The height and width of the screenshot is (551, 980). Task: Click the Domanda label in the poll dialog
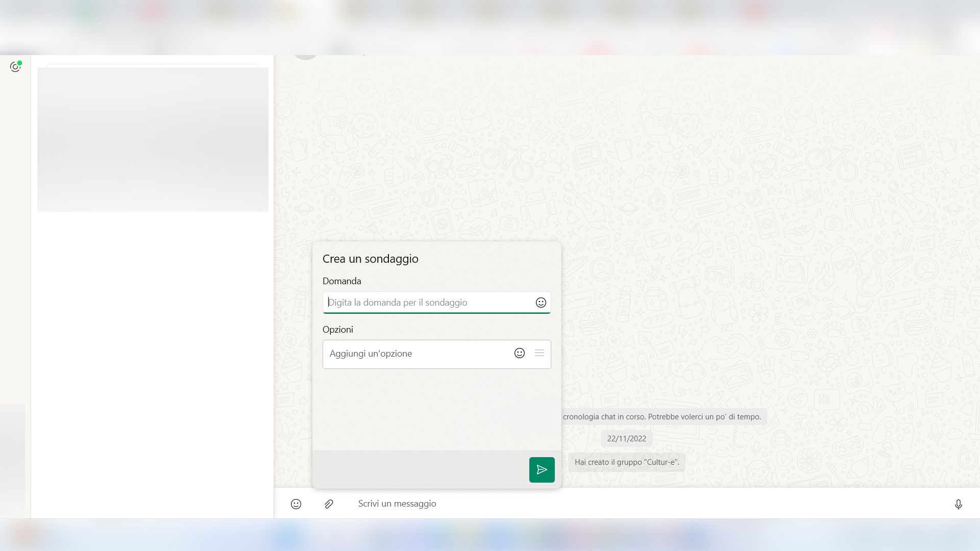341,281
